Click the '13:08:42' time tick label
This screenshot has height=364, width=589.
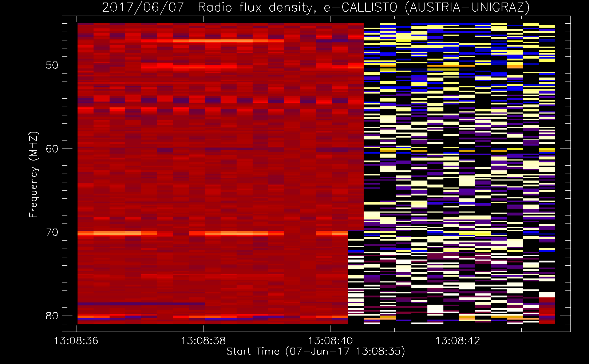click(458, 341)
